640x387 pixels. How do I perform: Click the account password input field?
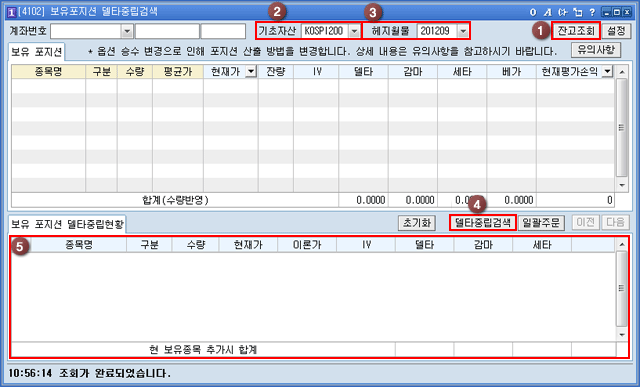click(223, 31)
